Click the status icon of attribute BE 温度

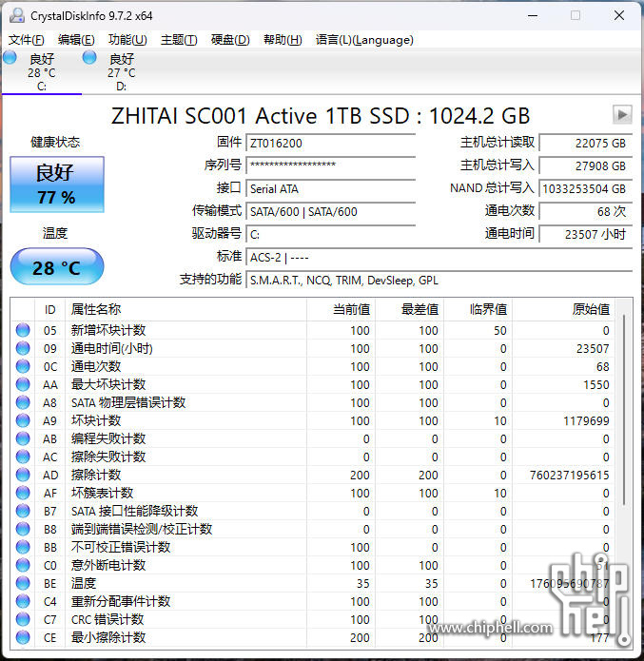point(23,583)
